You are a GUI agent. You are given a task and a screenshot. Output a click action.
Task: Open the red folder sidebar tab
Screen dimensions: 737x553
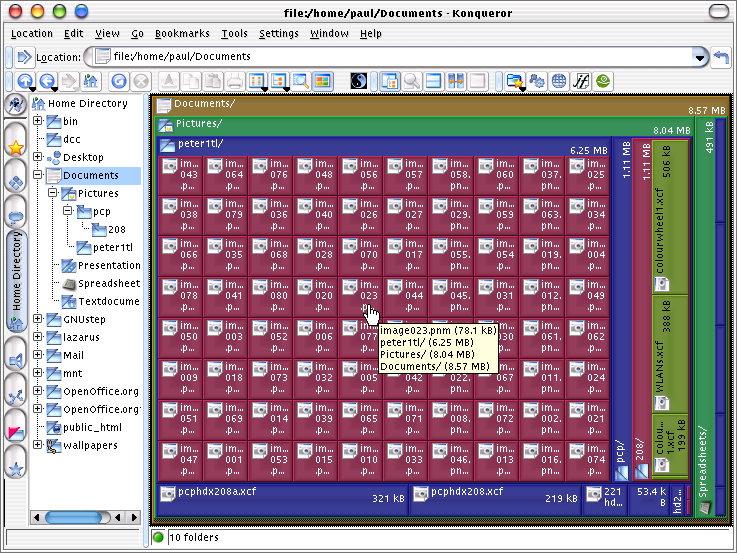(16, 428)
